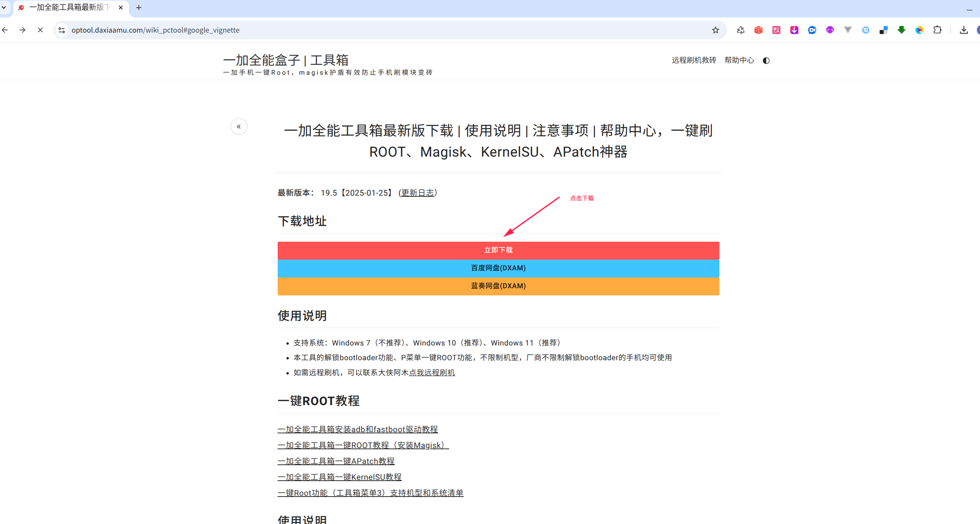Open the pink translate extension
This screenshot has width=980, height=524.
coord(776,30)
